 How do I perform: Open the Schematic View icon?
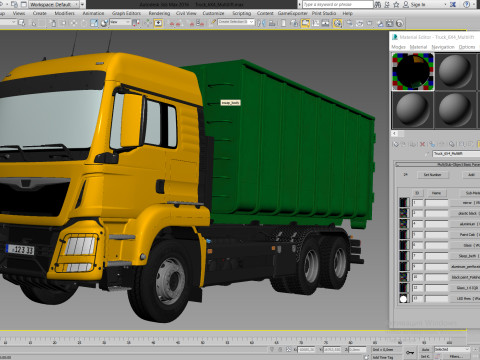pyautogui.click(x=325, y=23)
